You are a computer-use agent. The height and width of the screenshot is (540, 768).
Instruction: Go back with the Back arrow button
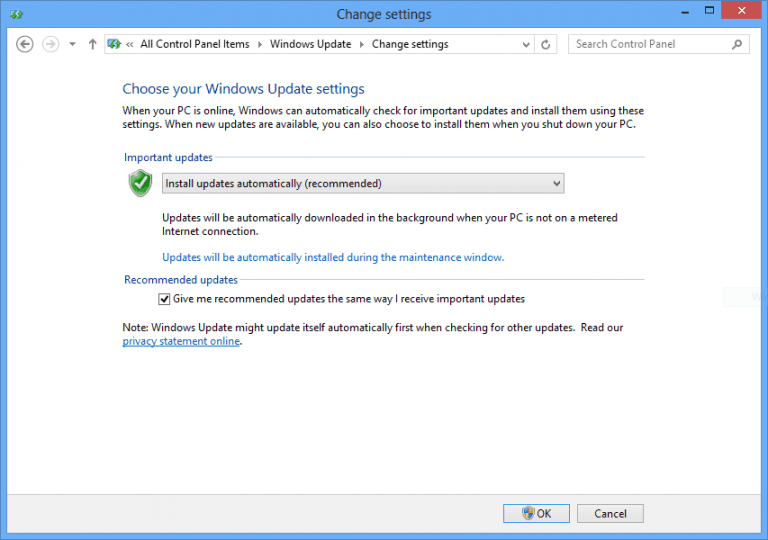pos(24,44)
